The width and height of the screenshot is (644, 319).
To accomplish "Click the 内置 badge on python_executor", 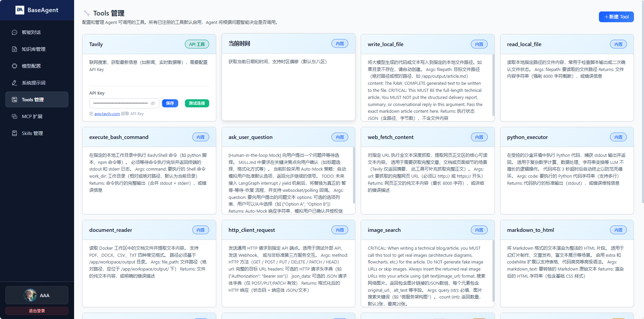I will tap(618, 137).
